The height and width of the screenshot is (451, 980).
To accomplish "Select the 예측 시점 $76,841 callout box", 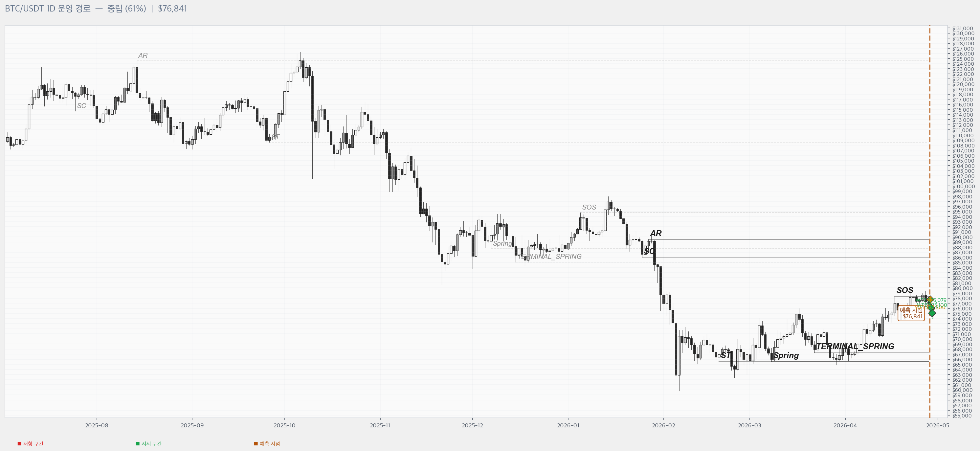I will click(x=911, y=313).
